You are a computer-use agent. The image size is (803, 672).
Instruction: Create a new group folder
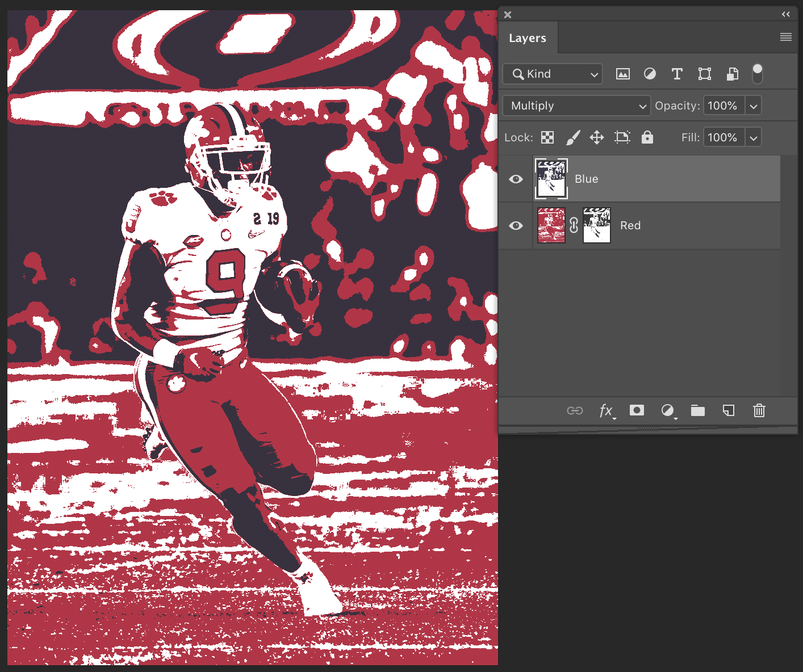tap(698, 410)
